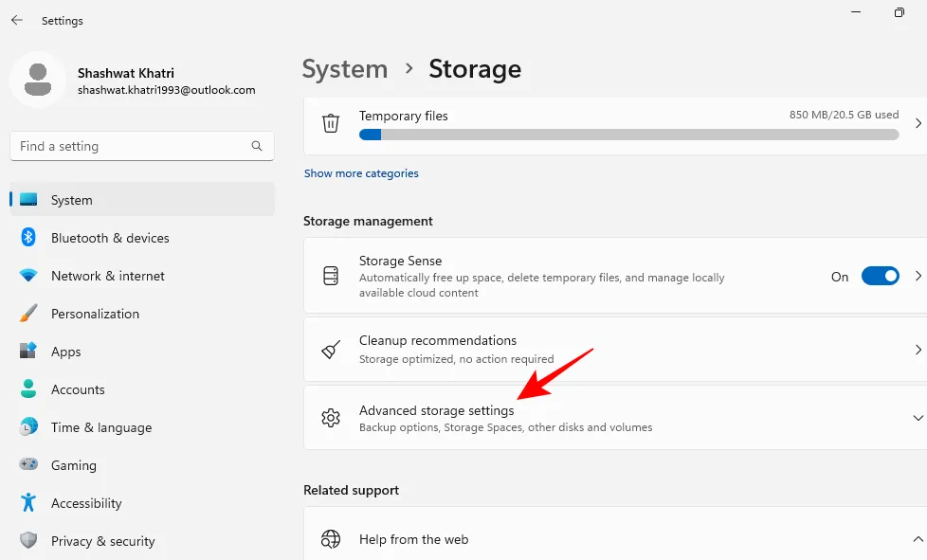
Task: Open Privacy & security settings
Action: pyautogui.click(x=142, y=540)
